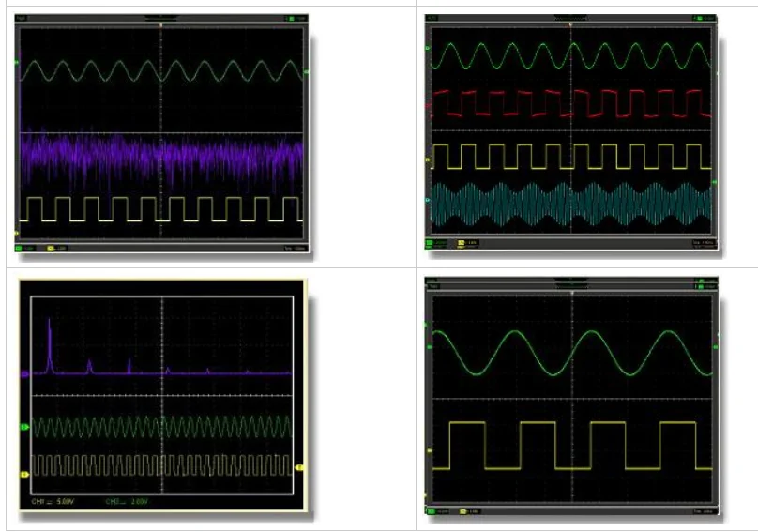Click the time base readout under the four-channel capture
758x532 pixels.
pos(703,243)
